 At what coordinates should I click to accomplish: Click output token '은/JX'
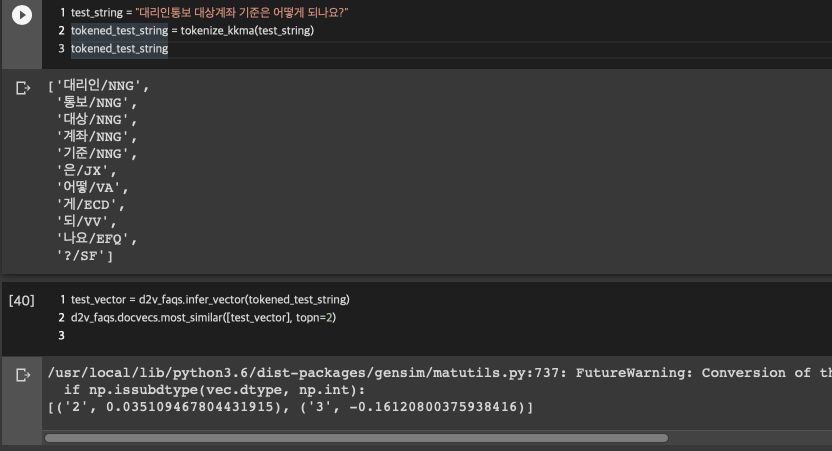(x=86, y=170)
